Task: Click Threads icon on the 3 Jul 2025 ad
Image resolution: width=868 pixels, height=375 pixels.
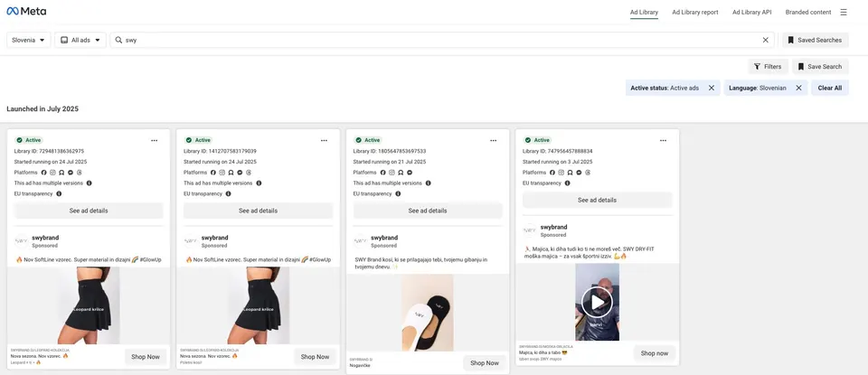Action: pos(588,173)
